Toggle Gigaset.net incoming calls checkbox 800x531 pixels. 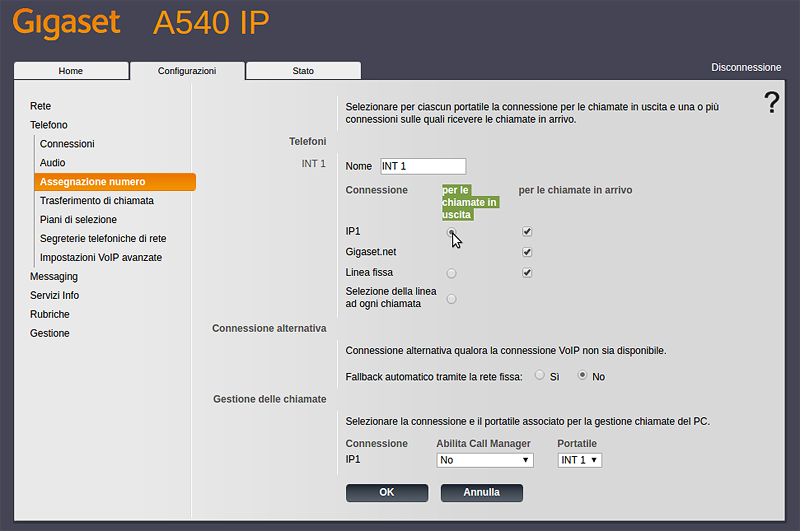[x=527, y=252]
